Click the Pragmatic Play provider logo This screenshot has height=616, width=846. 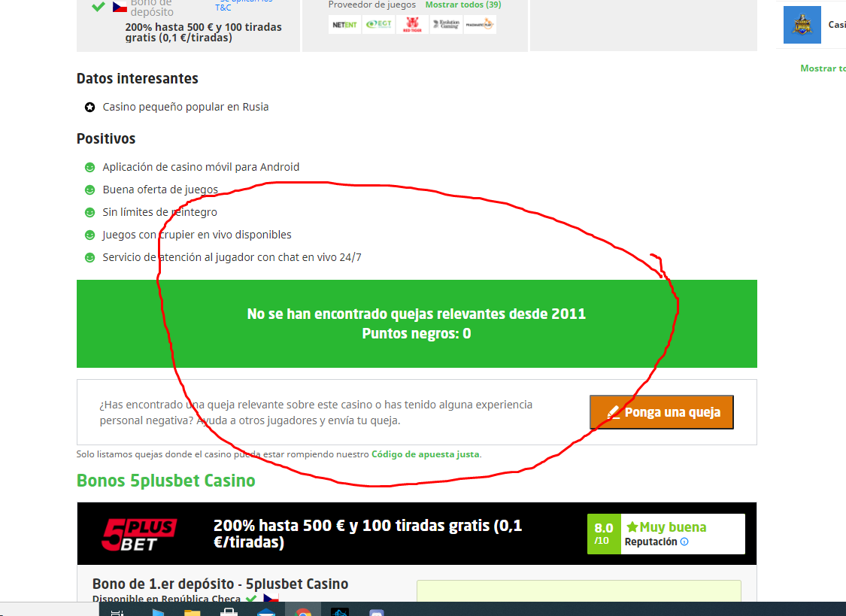pyautogui.click(x=479, y=25)
